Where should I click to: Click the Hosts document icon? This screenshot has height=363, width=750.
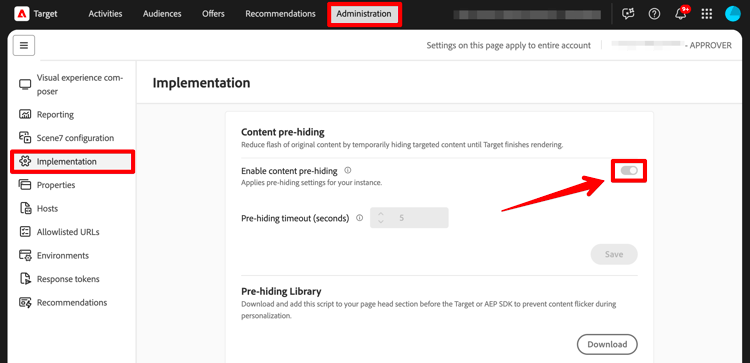pyautogui.click(x=24, y=209)
